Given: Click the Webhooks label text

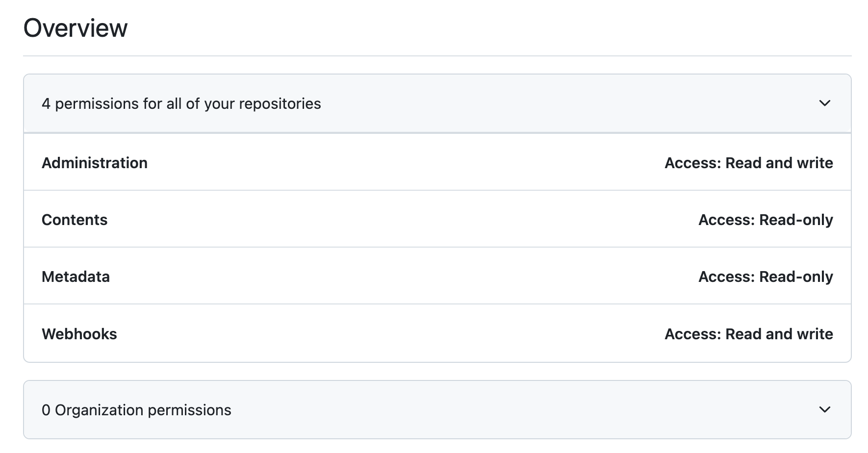Looking at the screenshot, I should click(x=79, y=334).
